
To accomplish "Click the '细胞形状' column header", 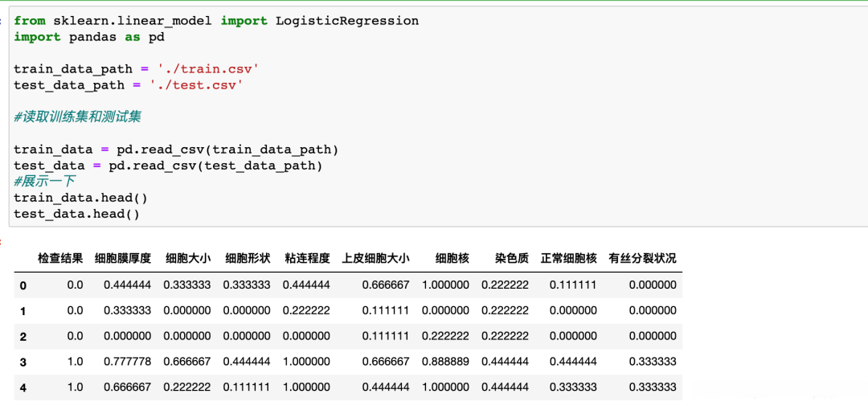I will click(248, 258).
